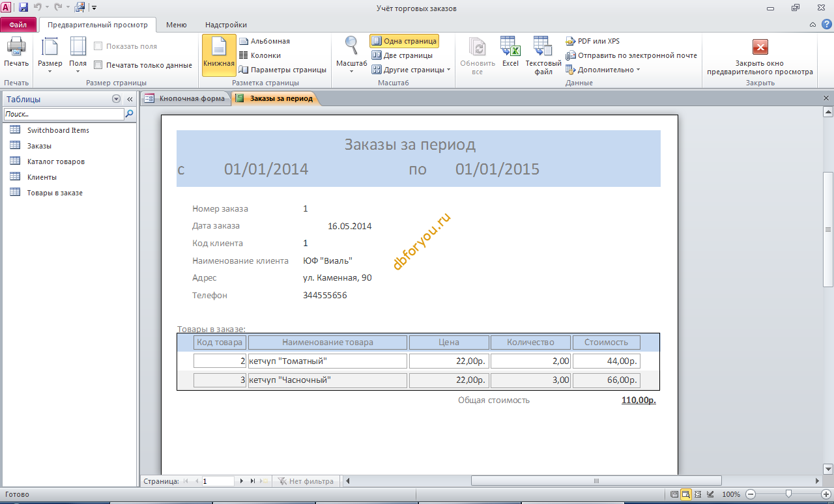This screenshot has width=834, height=504.
Task: Switch to Меню ribbon tab
Action: [177, 25]
